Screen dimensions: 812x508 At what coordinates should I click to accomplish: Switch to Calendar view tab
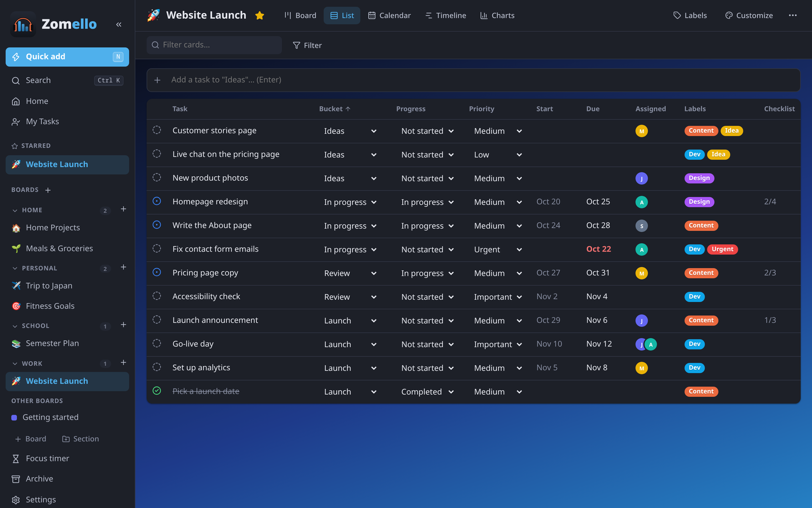(x=389, y=15)
